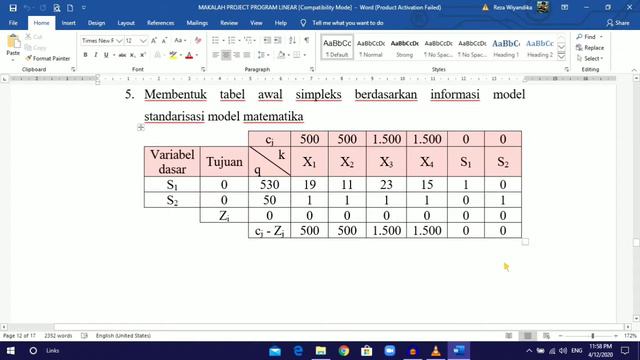The width and height of the screenshot is (640, 360).
Task: Shrink font size with the smaller A icon
Action: pos(164,40)
